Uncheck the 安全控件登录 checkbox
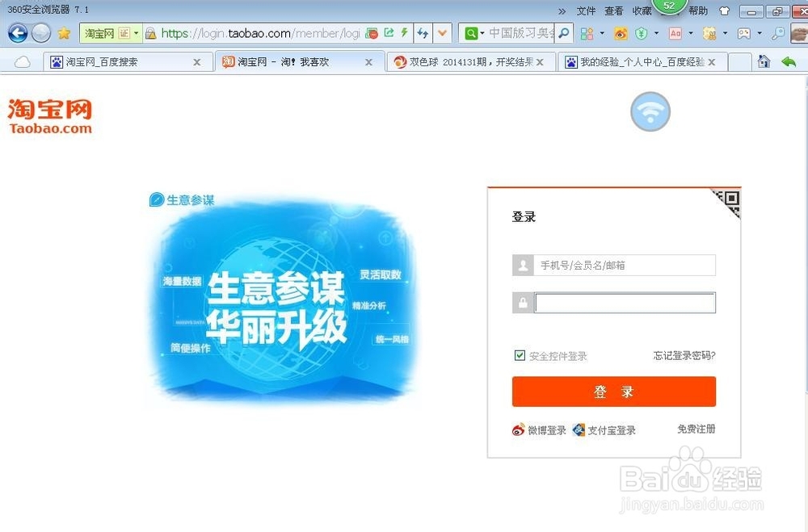This screenshot has width=808, height=532. 519,354
